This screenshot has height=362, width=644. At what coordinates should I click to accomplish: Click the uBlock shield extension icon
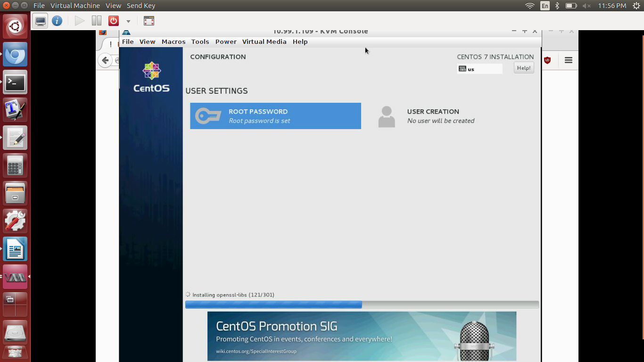point(547,60)
